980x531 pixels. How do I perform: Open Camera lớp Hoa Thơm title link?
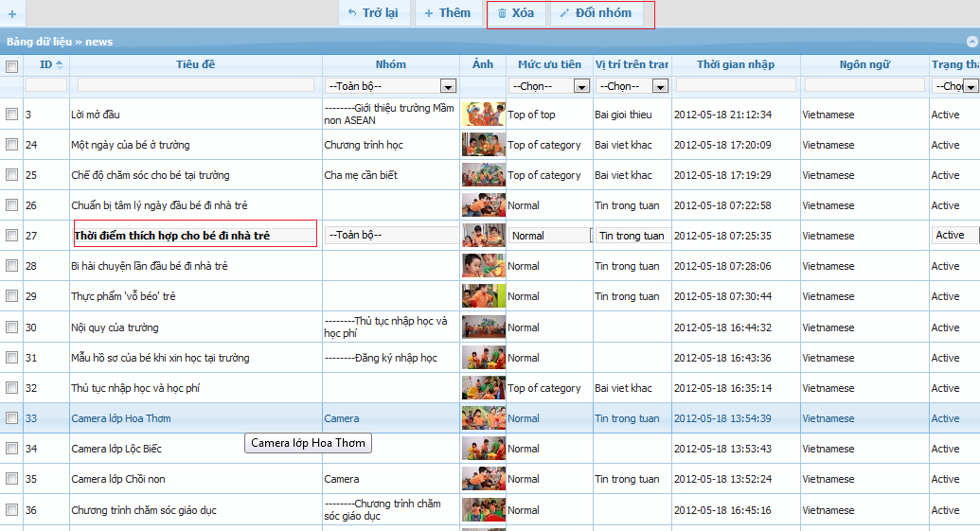pos(121,418)
